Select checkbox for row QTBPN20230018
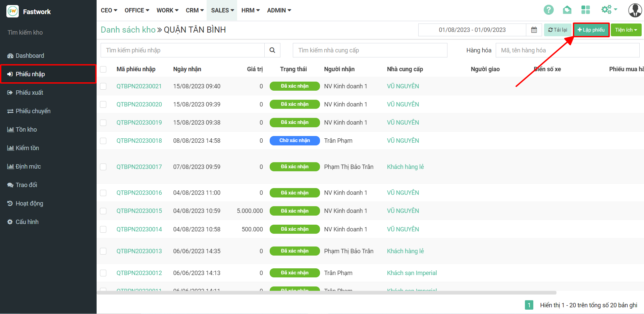The width and height of the screenshot is (644, 314). tap(103, 141)
